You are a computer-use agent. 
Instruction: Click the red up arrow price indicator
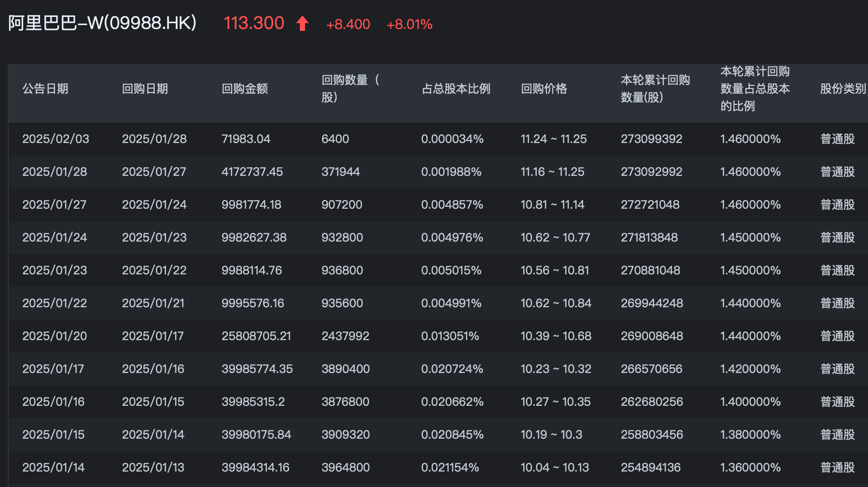[x=302, y=23]
